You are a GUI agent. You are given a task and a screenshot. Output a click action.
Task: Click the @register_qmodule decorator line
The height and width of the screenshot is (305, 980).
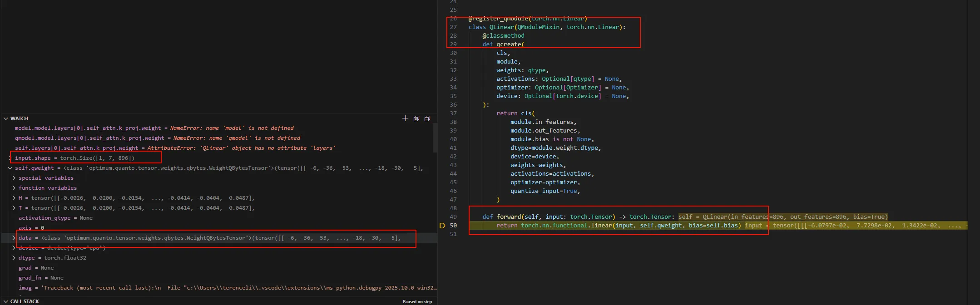(528, 19)
